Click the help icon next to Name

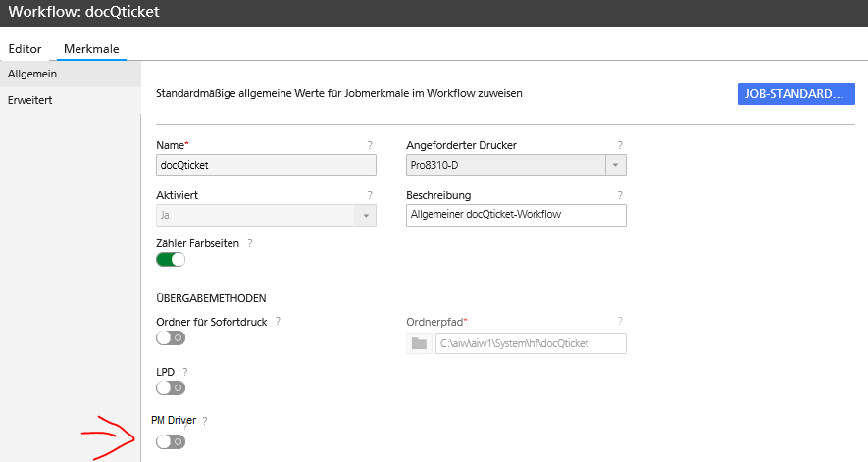[x=370, y=145]
